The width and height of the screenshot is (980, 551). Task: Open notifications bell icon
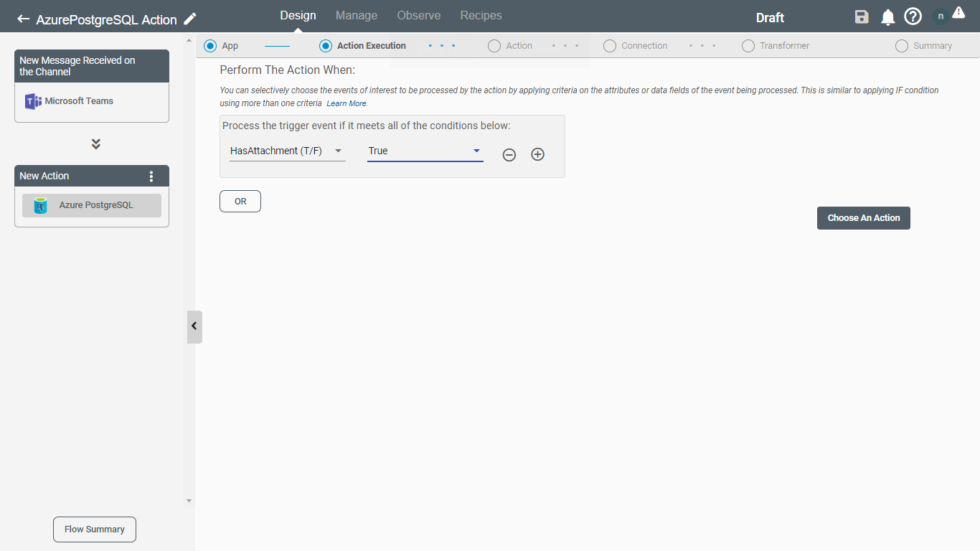click(887, 17)
